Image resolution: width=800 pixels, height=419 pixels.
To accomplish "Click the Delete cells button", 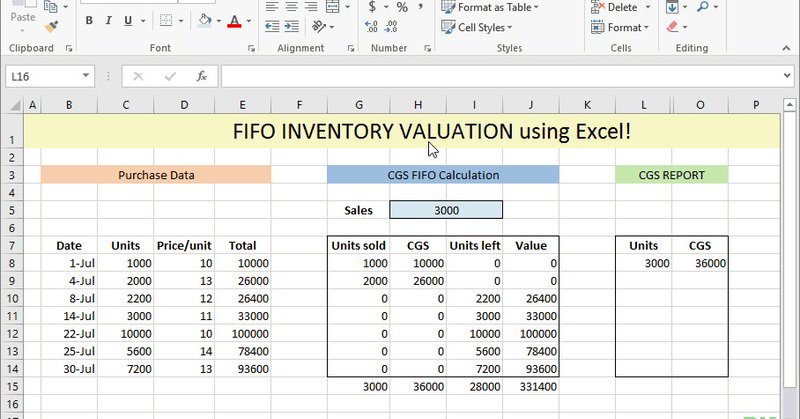I will (614, 7).
